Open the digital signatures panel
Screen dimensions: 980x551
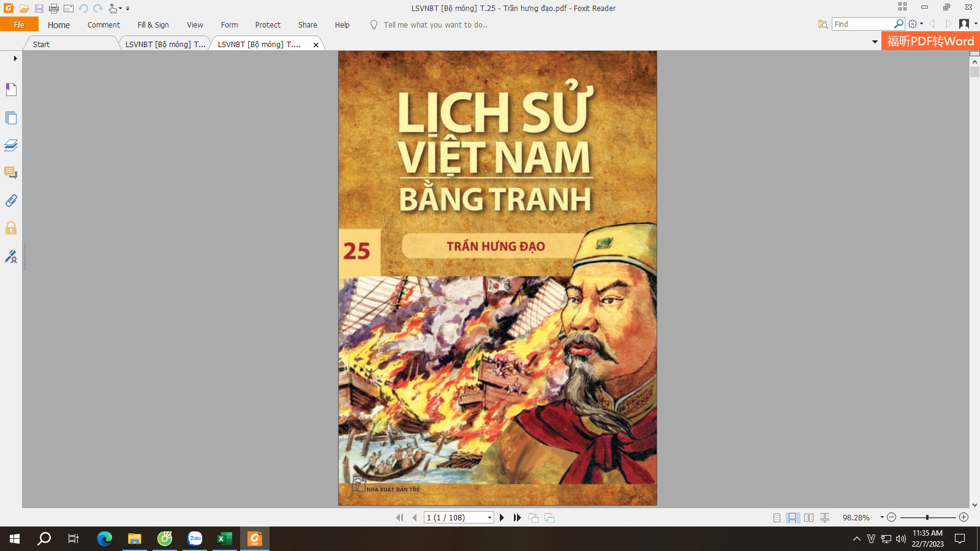(x=11, y=256)
